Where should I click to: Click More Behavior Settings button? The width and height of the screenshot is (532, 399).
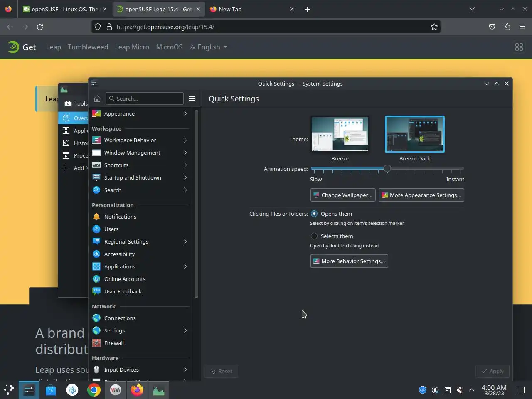[349, 261]
